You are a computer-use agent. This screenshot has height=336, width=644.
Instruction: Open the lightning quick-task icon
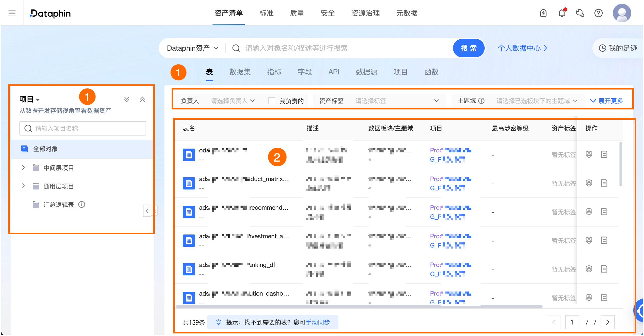pos(543,13)
